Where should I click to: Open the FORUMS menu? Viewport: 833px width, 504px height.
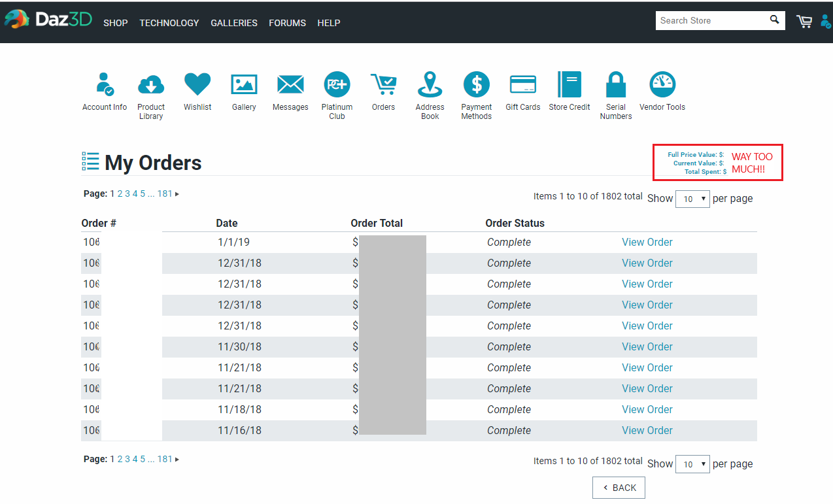[x=288, y=23]
